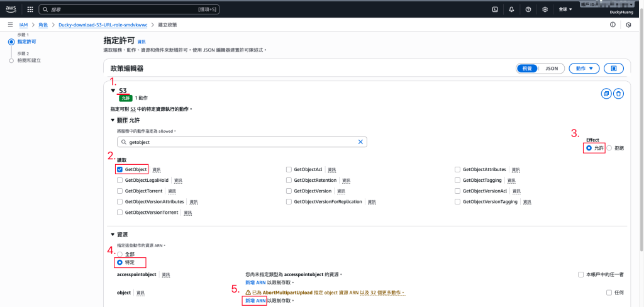Click the search magnifier in action filter
The height and width of the screenshot is (307, 644).
pyautogui.click(x=124, y=142)
